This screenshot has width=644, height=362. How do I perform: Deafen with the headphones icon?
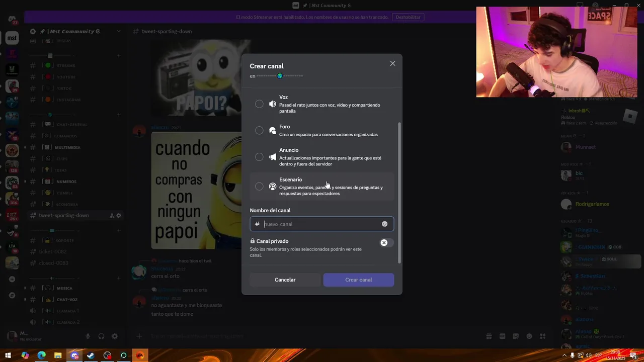[x=101, y=336]
